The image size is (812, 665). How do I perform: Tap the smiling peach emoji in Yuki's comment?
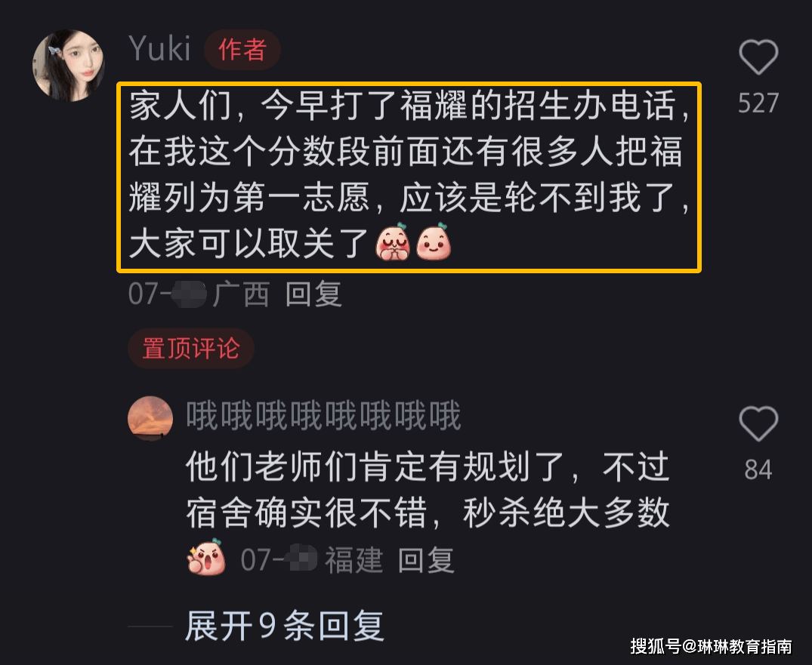(x=434, y=242)
